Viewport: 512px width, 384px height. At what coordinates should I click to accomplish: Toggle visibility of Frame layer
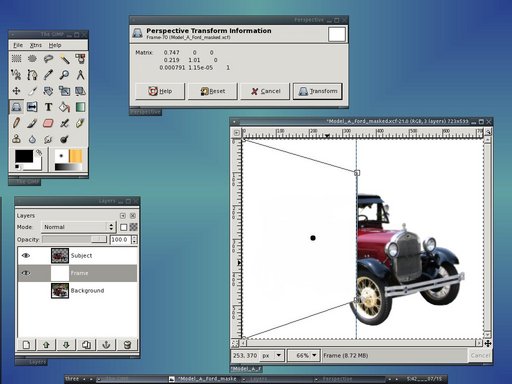[x=26, y=273]
